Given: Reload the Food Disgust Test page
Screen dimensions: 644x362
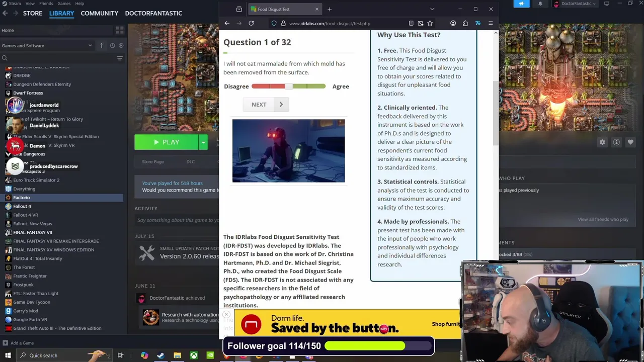Looking at the screenshot, I should (251, 23).
